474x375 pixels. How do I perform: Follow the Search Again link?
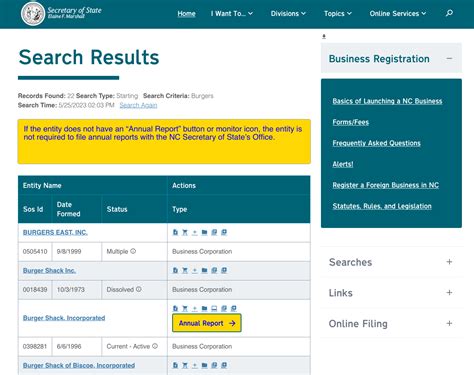pyautogui.click(x=138, y=105)
